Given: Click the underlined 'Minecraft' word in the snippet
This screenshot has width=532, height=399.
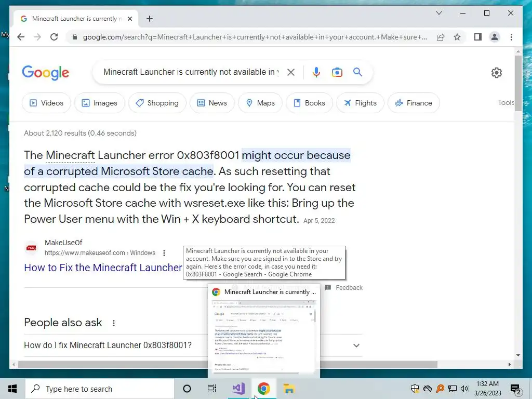Looking at the screenshot, I should click(70, 155).
